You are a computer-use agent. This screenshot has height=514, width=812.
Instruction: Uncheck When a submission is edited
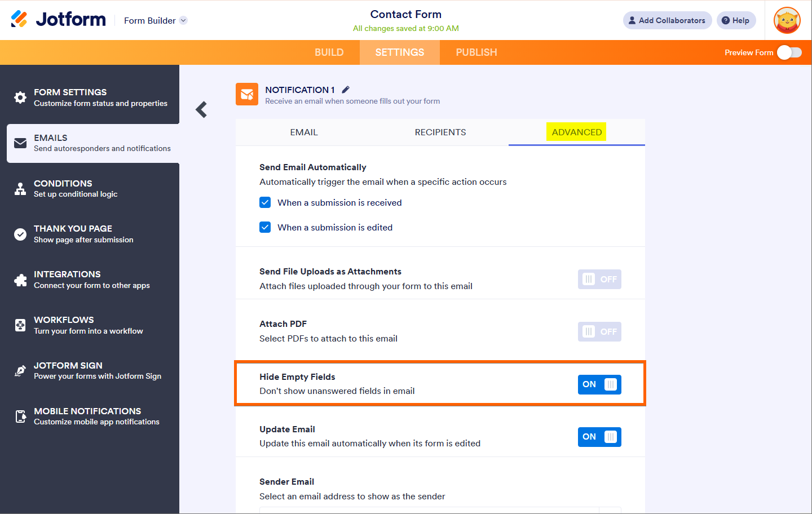tap(265, 227)
